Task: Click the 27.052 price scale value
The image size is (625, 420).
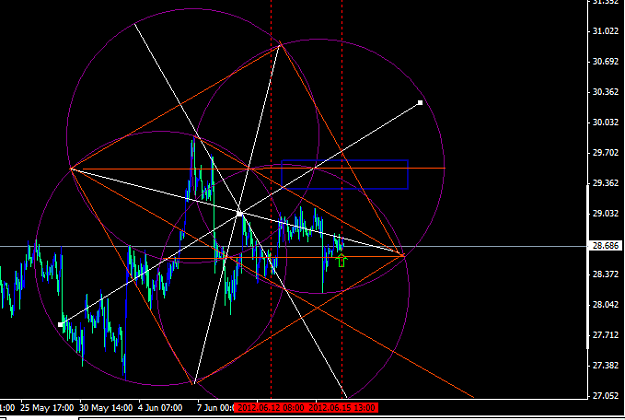Action: (x=605, y=396)
